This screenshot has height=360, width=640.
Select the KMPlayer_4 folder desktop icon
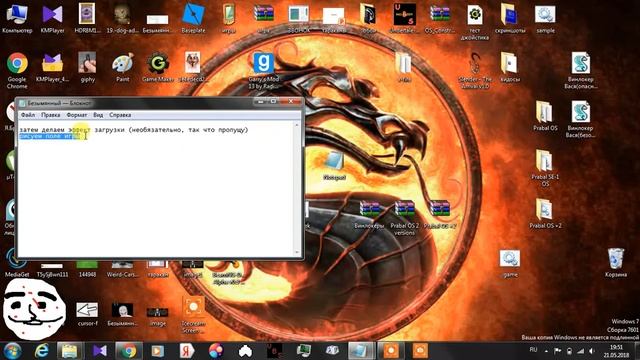pos(52,67)
